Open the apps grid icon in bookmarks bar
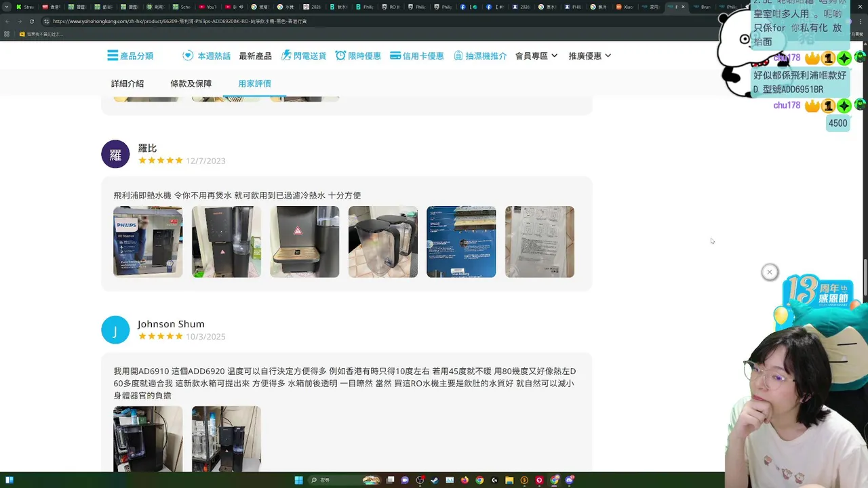 [6, 34]
